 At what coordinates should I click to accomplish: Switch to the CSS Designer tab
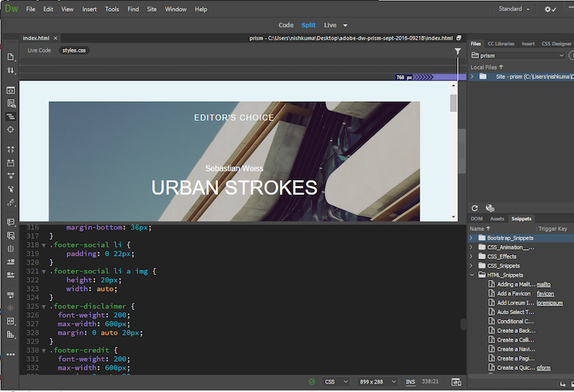click(x=556, y=43)
